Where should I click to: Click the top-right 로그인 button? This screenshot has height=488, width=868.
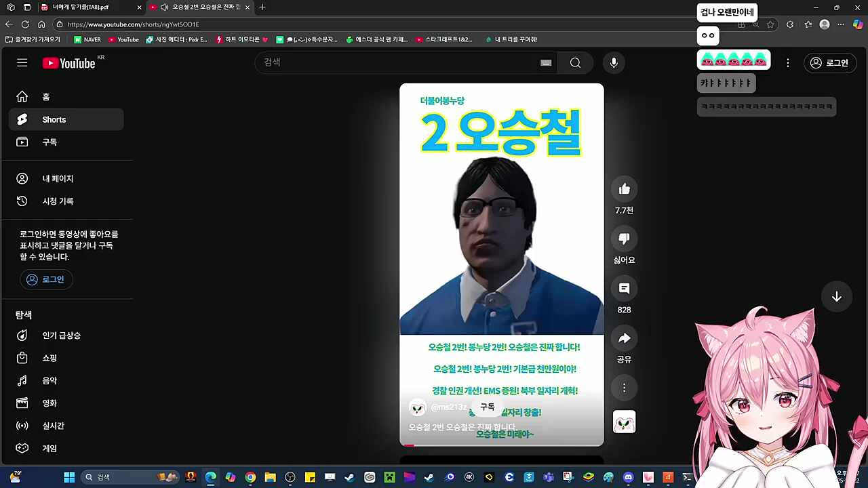point(829,63)
